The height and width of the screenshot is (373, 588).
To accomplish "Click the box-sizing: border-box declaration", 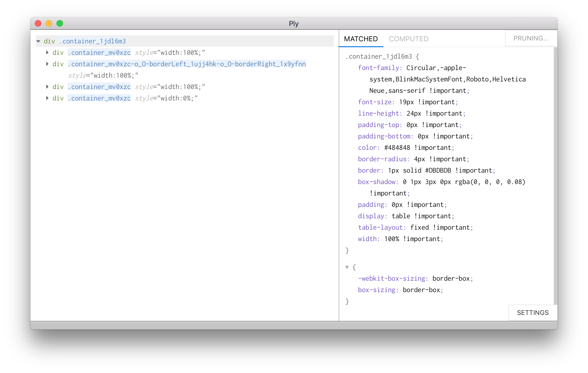I will point(401,290).
